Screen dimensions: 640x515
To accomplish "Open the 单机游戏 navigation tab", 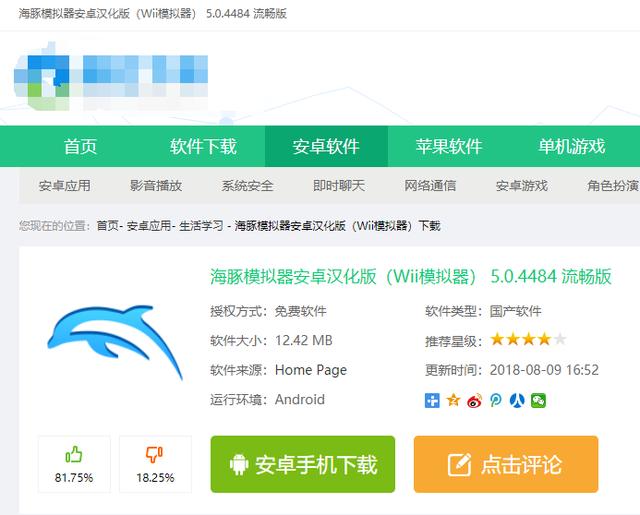I will pyautogui.click(x=571, y=146).
